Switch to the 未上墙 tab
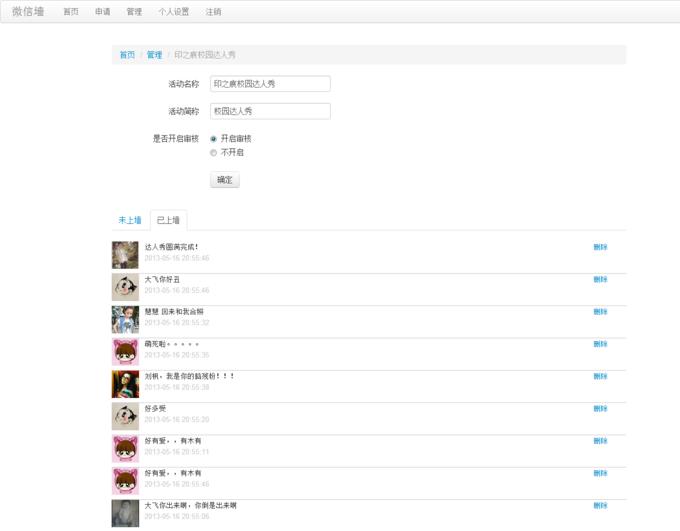The image size is (680, 531). point(130,220)
